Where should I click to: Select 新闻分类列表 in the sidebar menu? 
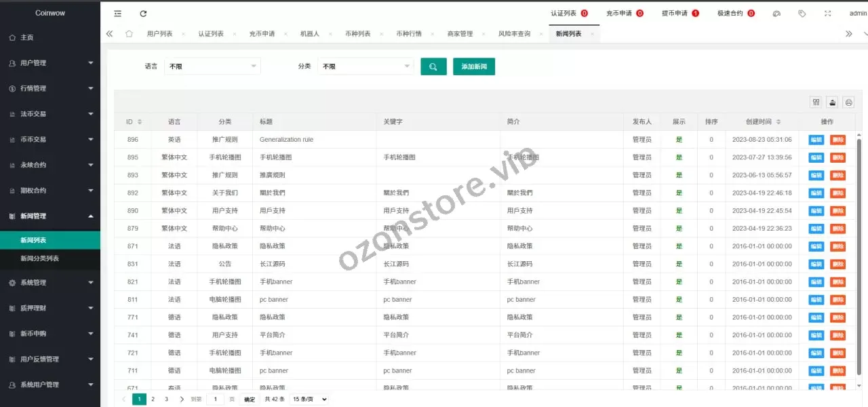point(39,258)
